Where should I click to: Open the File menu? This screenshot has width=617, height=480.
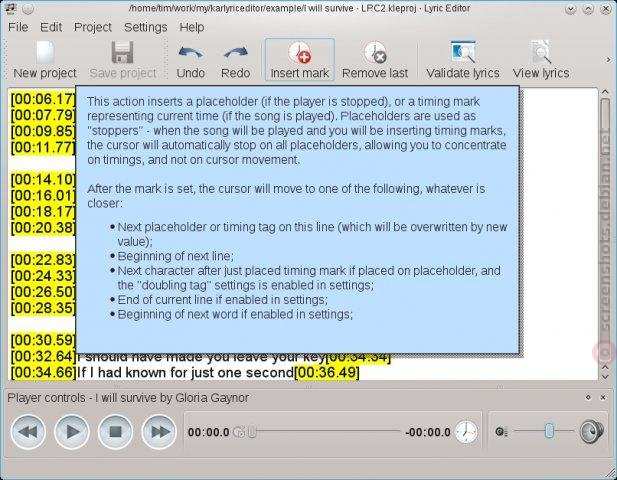(18, 27)
